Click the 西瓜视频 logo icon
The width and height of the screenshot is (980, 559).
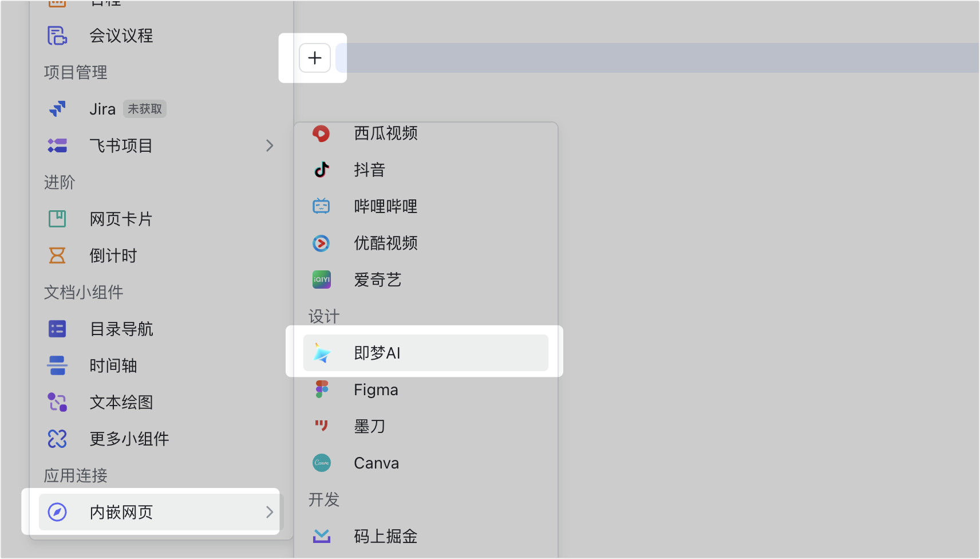coord(321,133)
